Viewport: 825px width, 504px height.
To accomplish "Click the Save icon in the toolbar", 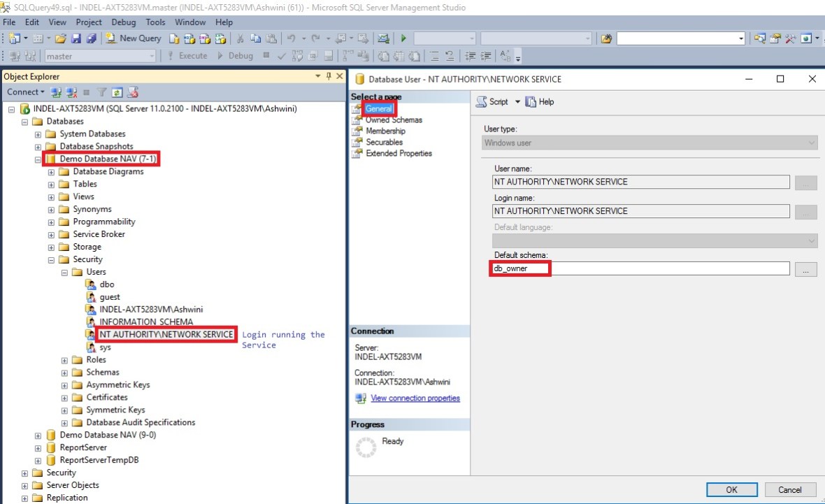I will pos(76,38).
